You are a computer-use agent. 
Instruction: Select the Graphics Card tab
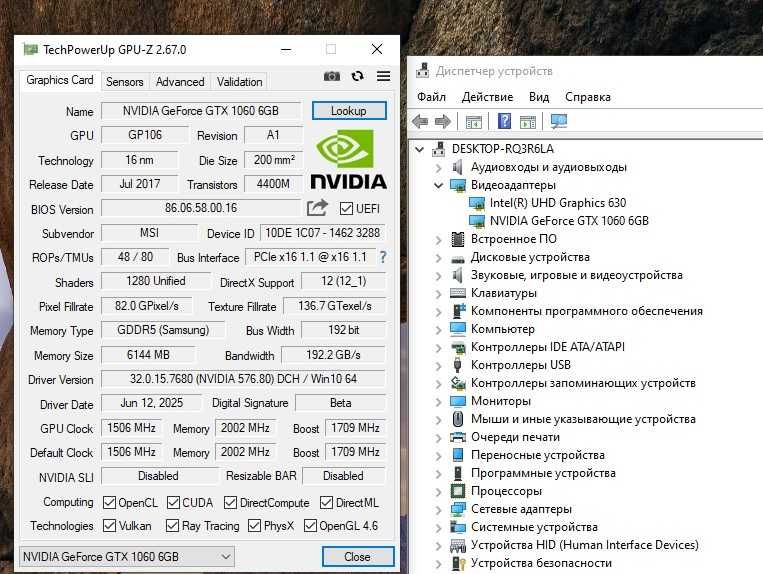60,80
